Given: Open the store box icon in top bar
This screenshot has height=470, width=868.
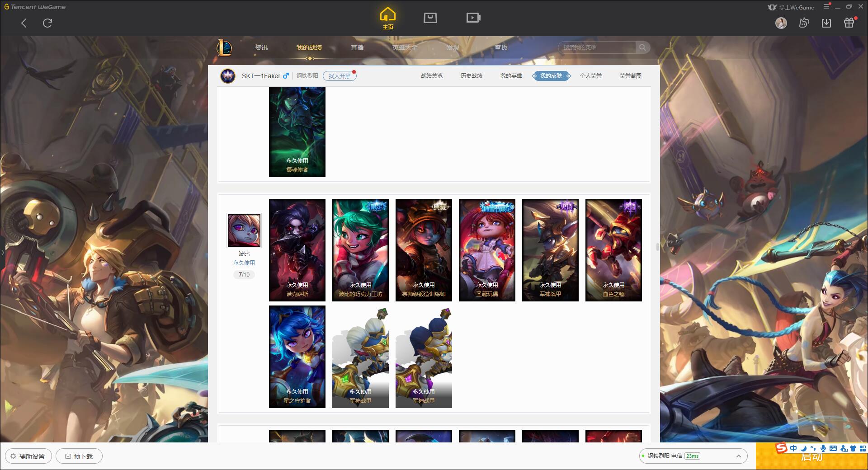Looking at the screenshot, I should coord(430,18).
